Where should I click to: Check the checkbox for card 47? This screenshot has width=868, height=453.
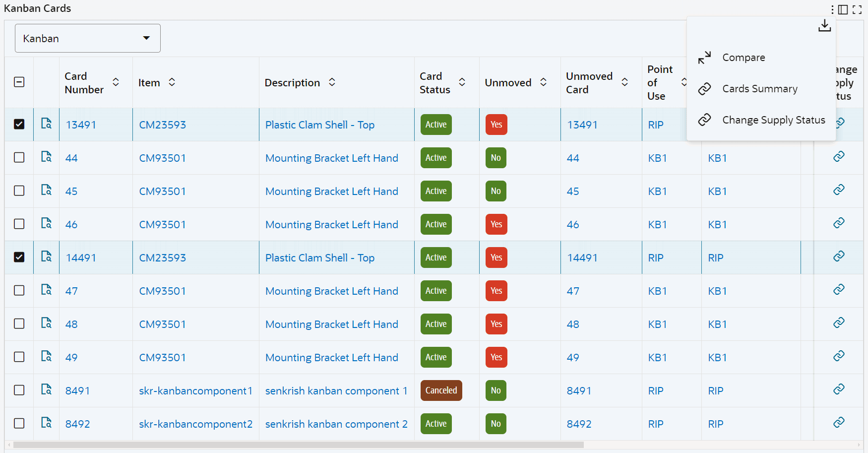click(x=19, y=290)
